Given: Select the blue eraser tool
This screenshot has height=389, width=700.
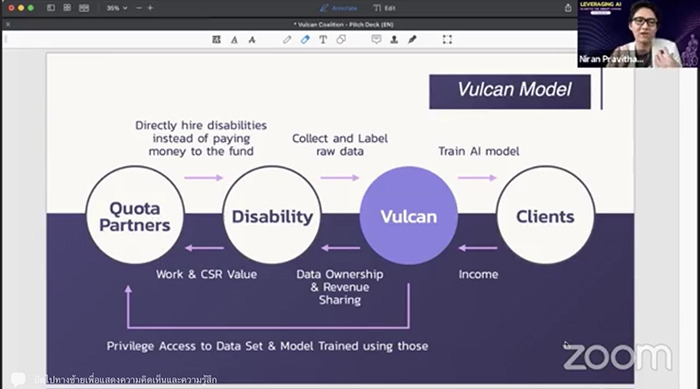Looking at the screenshot, I should pyautogui.click(x=305, y=40).
